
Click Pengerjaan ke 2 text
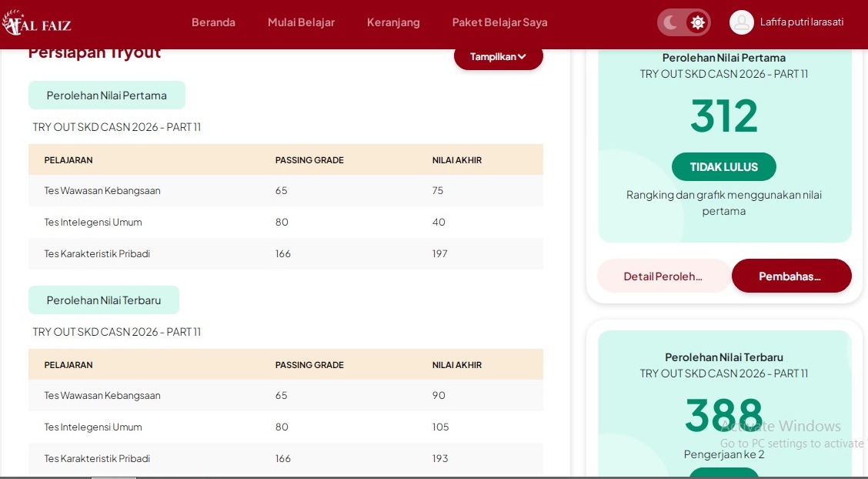(x=724, y=454)
